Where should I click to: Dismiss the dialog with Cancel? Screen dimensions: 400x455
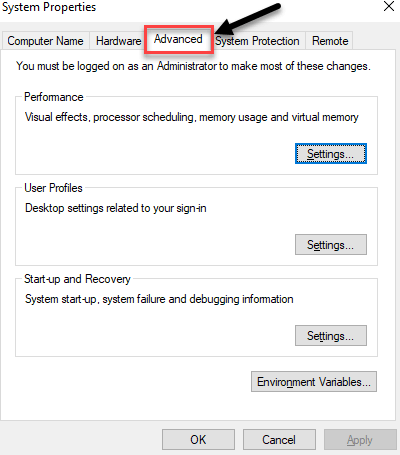pos(279,440)
